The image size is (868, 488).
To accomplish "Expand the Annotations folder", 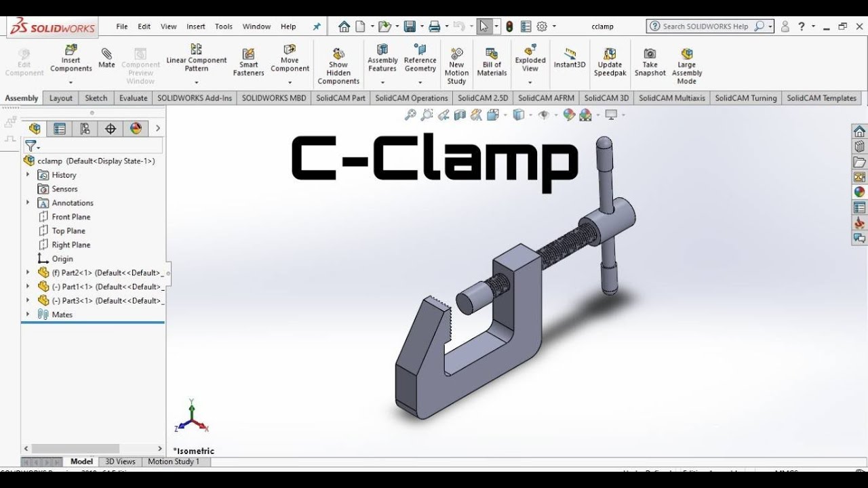I will 28,203.
